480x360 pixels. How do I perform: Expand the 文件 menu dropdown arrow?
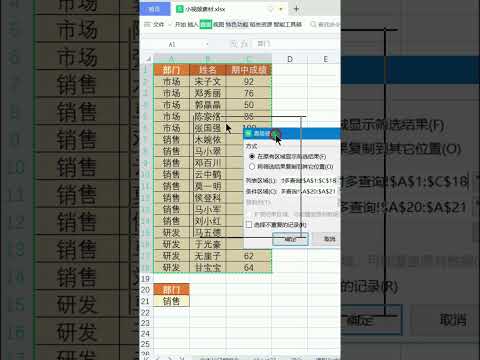[x=170, y=25]
